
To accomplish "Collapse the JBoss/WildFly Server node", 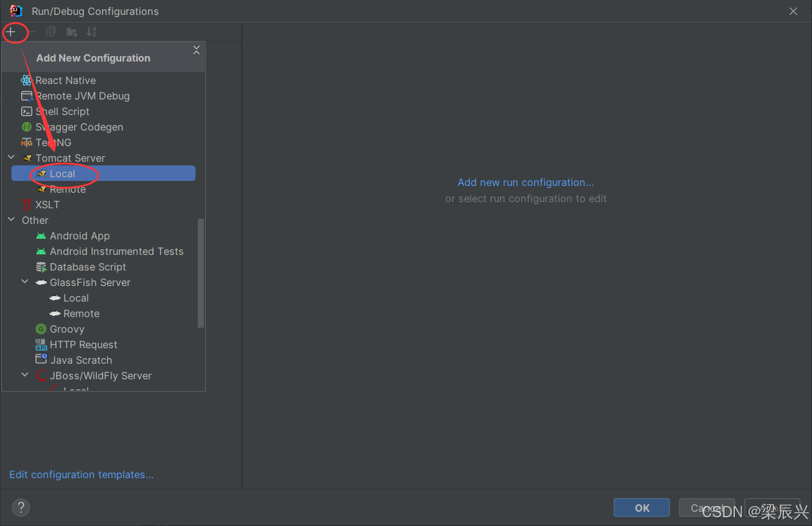I will (25, 376).
